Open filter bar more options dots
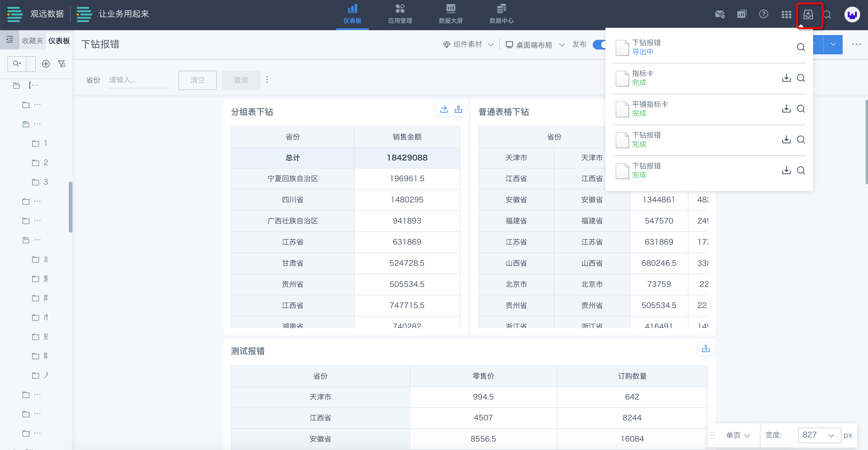The height and width of the screenshot is (450, 868). [267, 79]
